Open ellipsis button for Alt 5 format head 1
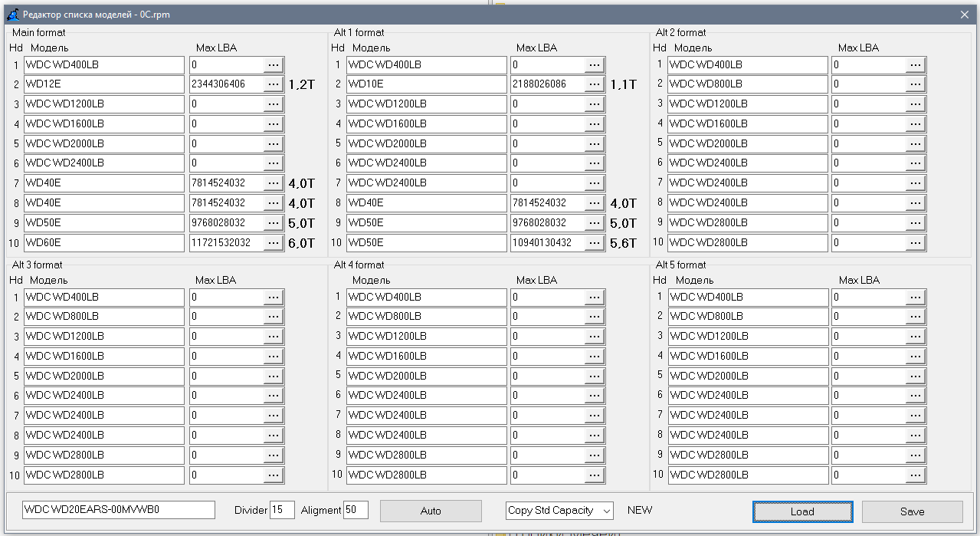Image resolution: width=980 pixels, height=536 pixels. 916,297
